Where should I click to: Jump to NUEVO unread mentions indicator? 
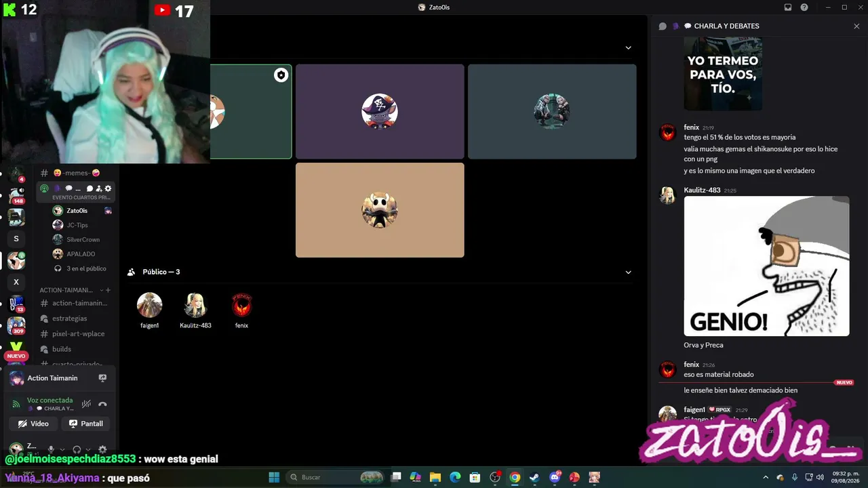(16, 356)
